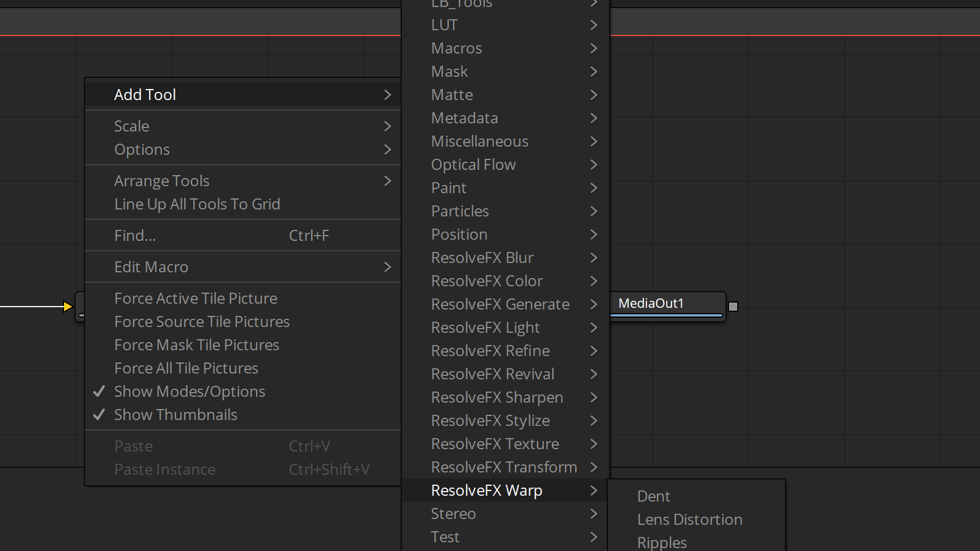Select Find... in the context menu
Screen dimensions: 980x551
coord(243,236)
